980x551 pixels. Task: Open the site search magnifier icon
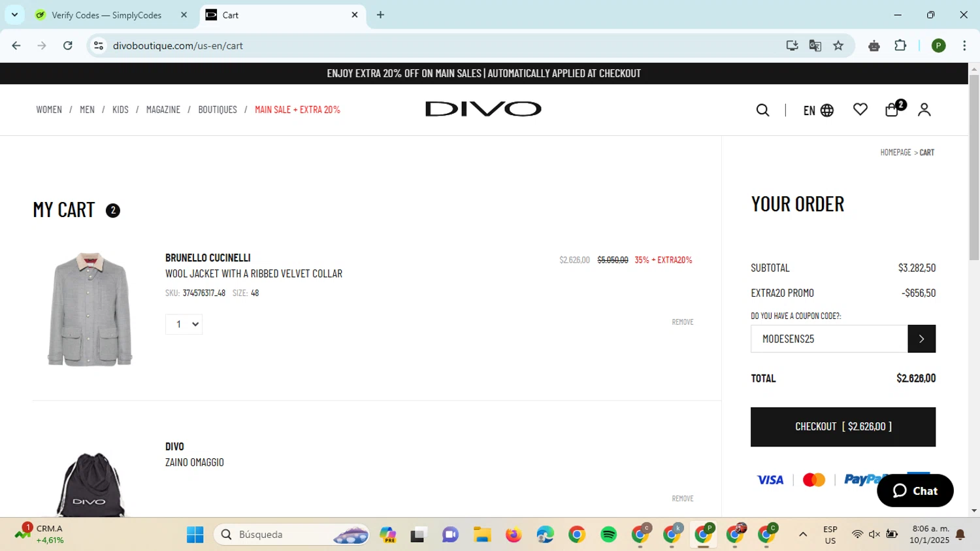click(x=762, y=110)
